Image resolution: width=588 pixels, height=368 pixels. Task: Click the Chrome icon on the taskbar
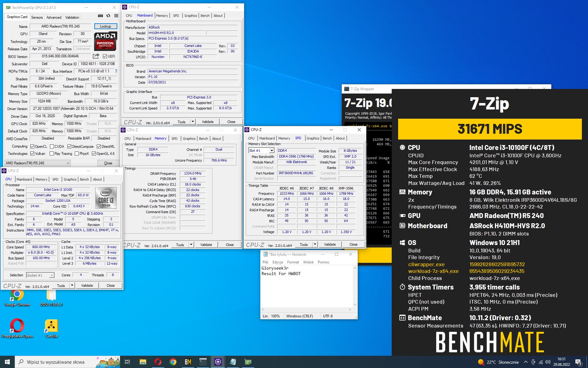point(173,362)
